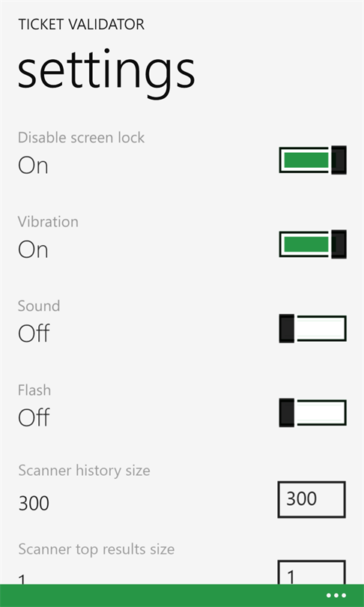Tap the Scanner history size label
This screenshot has width=364, height=607.
click(x=84, y=471)
